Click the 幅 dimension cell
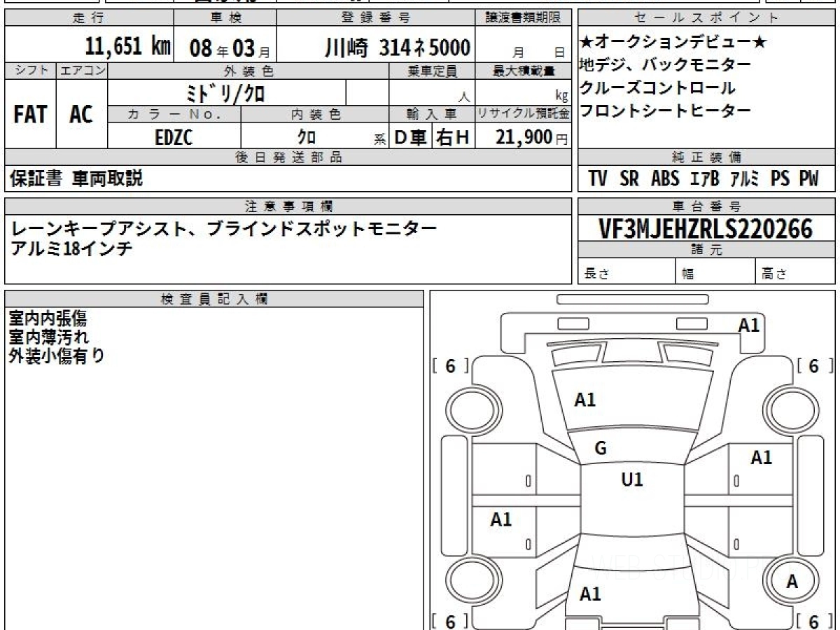This screenshot has width=840, height=630. click(x=715, y=272)
